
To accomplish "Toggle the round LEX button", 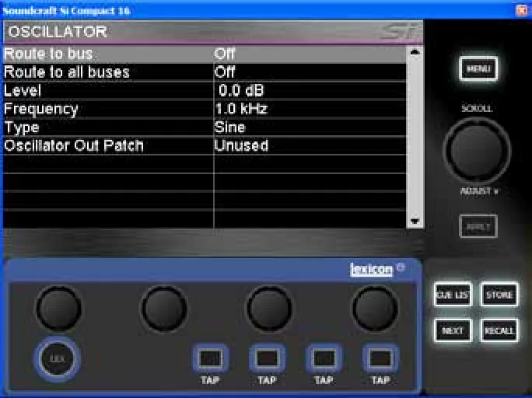I will pos(58,358).
